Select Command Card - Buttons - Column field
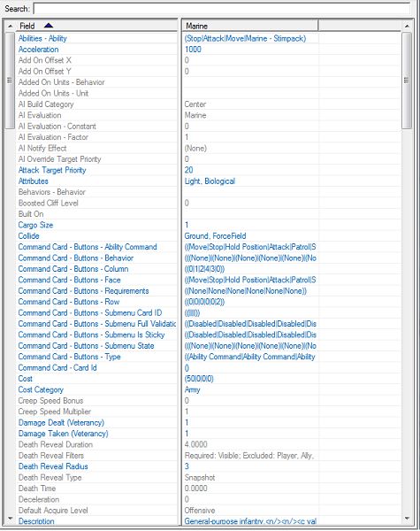The width and height of the screenshot is (420, 531). click(96, 269)
